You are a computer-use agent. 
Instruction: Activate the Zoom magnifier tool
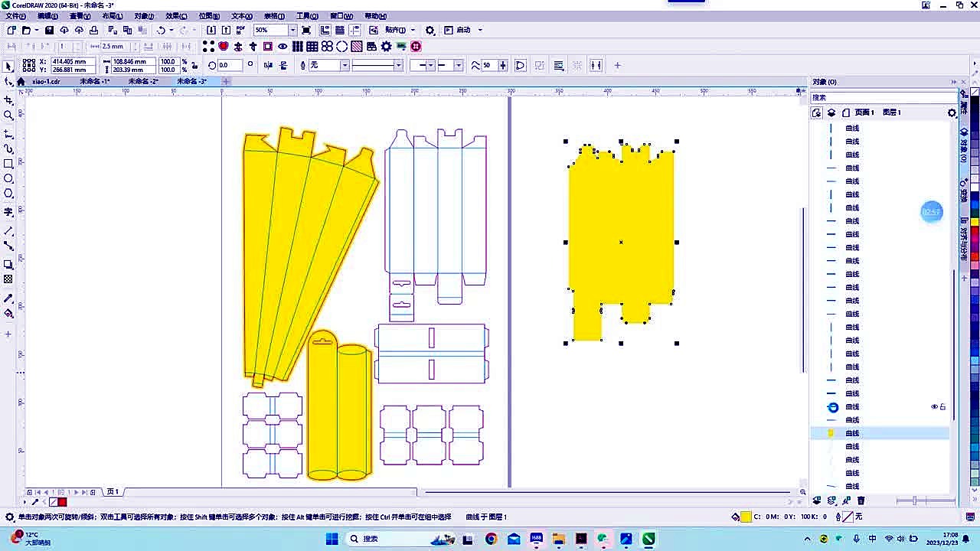click(8, 116)
